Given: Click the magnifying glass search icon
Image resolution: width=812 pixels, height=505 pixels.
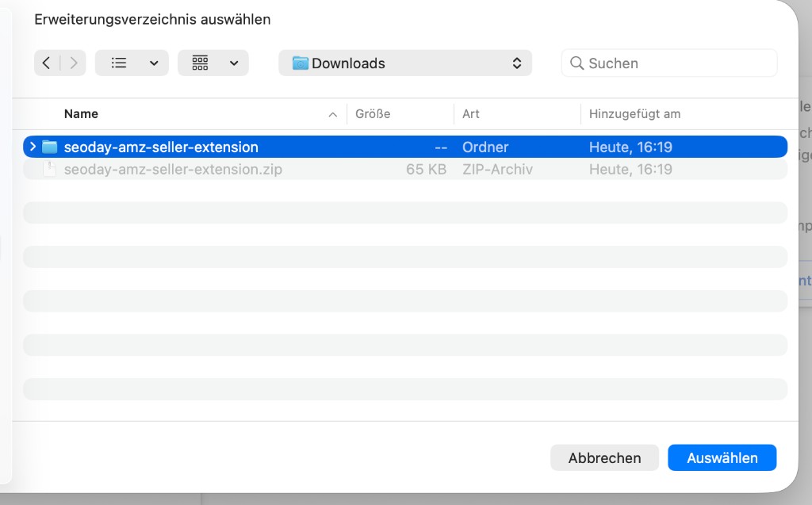Looking at the screenshot, I should tap(576, 63).
